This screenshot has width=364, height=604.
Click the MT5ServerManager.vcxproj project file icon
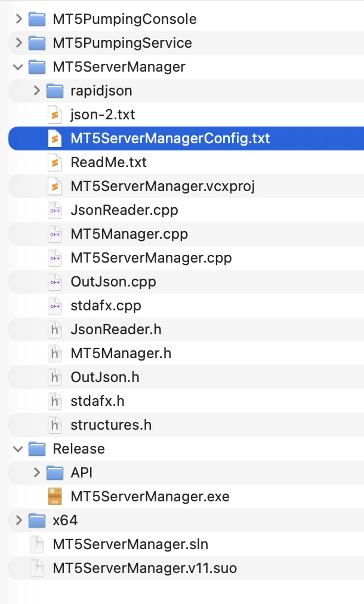tap(54, 186)
